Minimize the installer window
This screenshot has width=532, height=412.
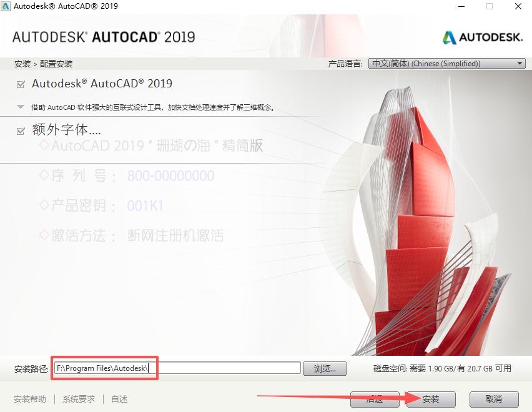[x=461, y=6]
